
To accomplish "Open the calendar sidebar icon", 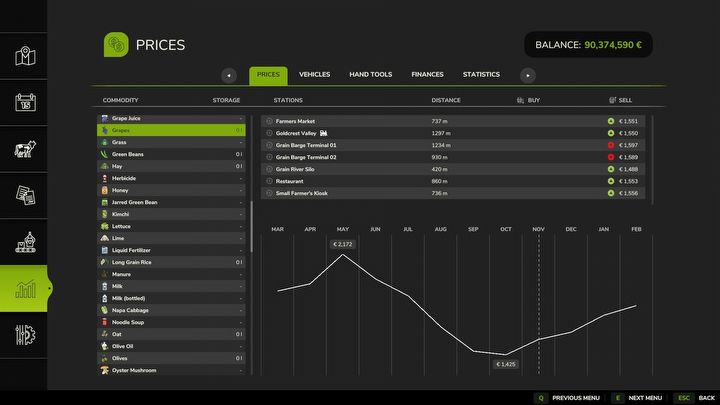I will point(25,102).
